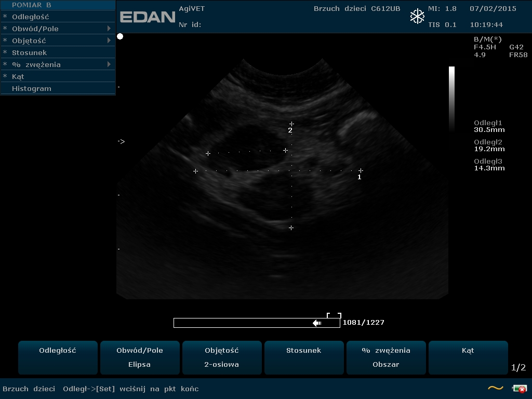532x399 pixels.
Task: Expand the Obwód/Pole submenu arrow
Action: pyautogui.click(x=109, y=29)
